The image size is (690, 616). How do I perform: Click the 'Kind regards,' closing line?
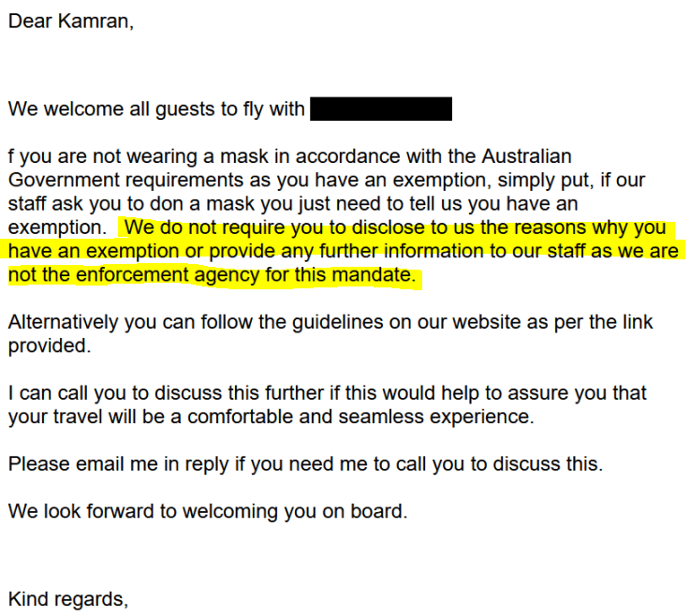[x=67, y=597]
